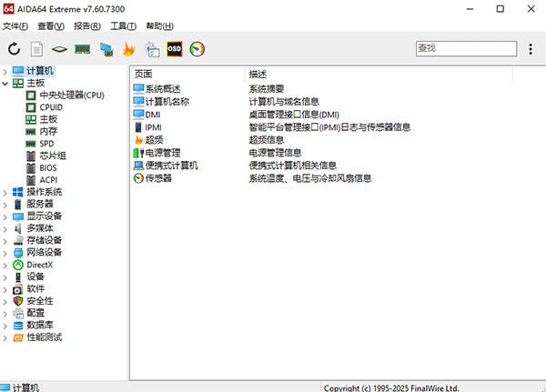Viewport: 546px width, 392px height.
Task: Open the DMI page entry
Action: [x=153, y=115]
